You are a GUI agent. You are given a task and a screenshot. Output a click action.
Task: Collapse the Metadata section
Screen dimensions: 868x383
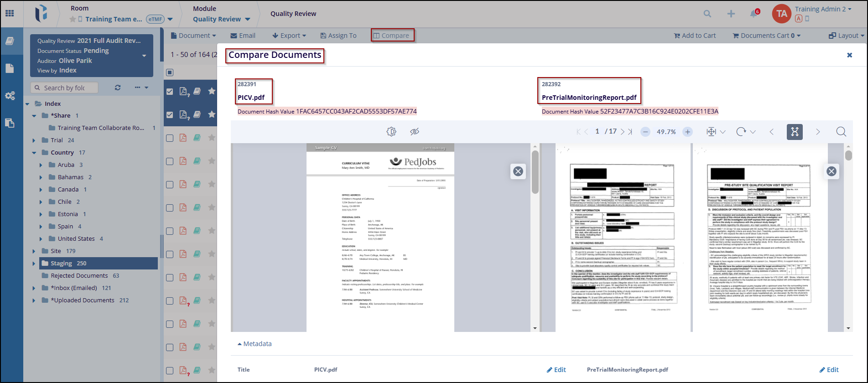(255, 344)
